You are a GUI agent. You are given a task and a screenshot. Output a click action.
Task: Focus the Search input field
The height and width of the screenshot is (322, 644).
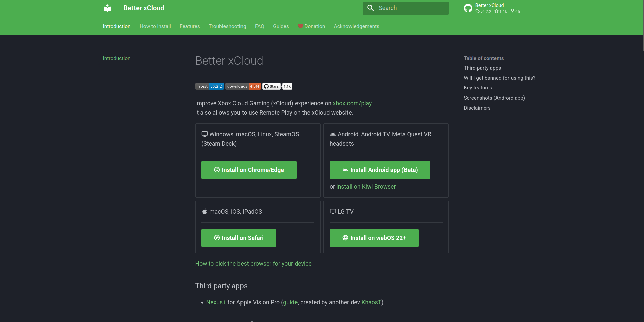pos(406,8)
